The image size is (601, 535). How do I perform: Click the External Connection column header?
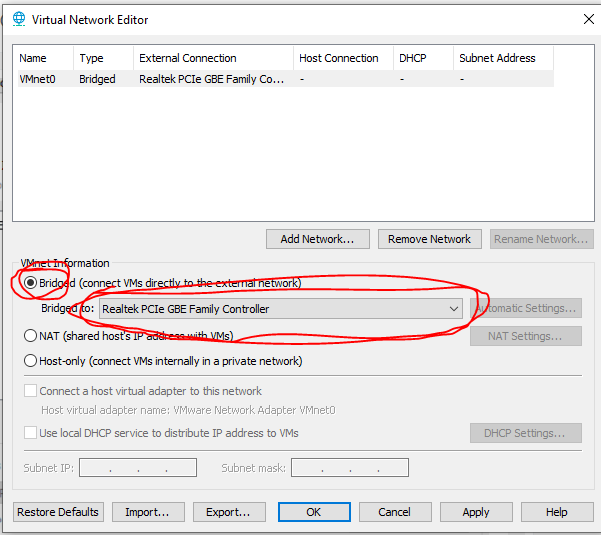[213, 58]
